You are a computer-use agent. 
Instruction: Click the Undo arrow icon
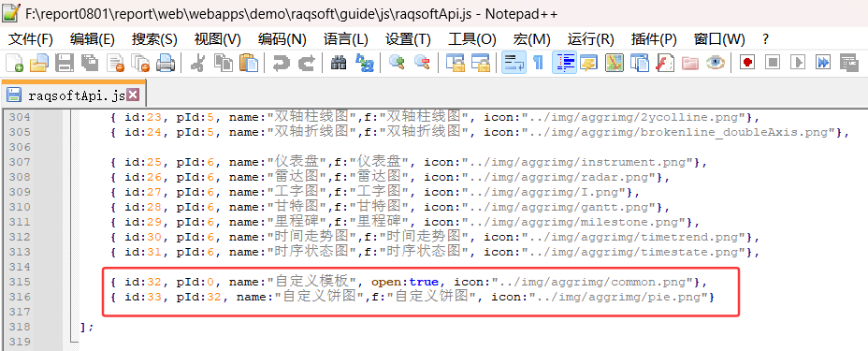[282, 63]
